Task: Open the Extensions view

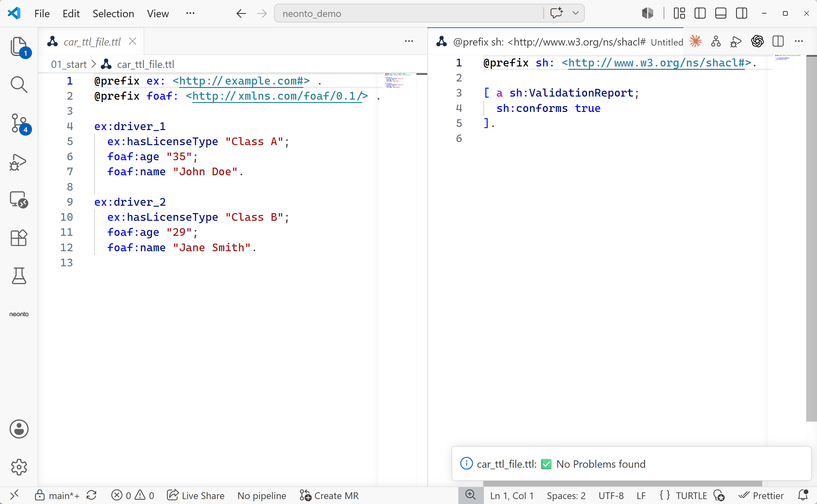Action: pos(19,238)
